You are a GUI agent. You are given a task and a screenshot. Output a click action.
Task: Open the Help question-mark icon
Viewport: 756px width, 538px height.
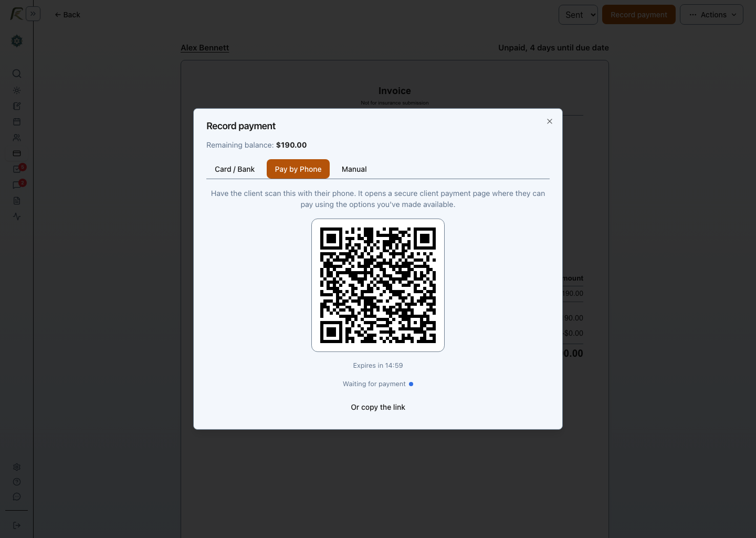pyautogui.click(x=17, y=482)
